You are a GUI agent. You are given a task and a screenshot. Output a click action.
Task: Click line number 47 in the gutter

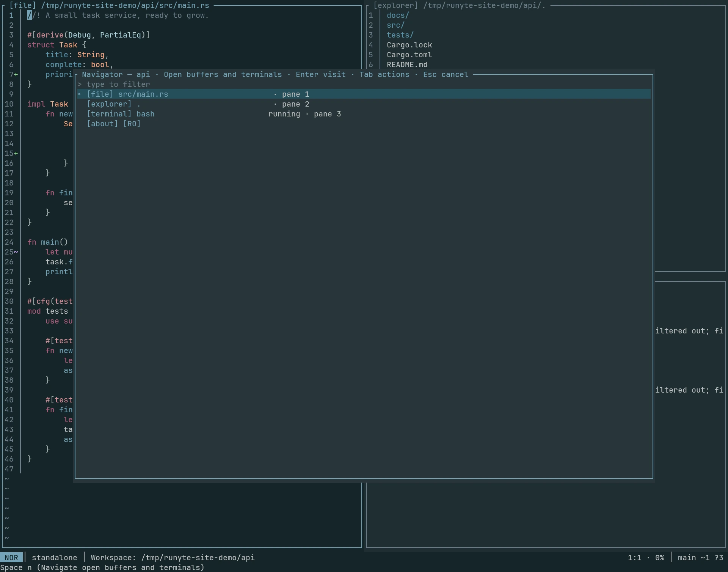[x=9, y=469]
